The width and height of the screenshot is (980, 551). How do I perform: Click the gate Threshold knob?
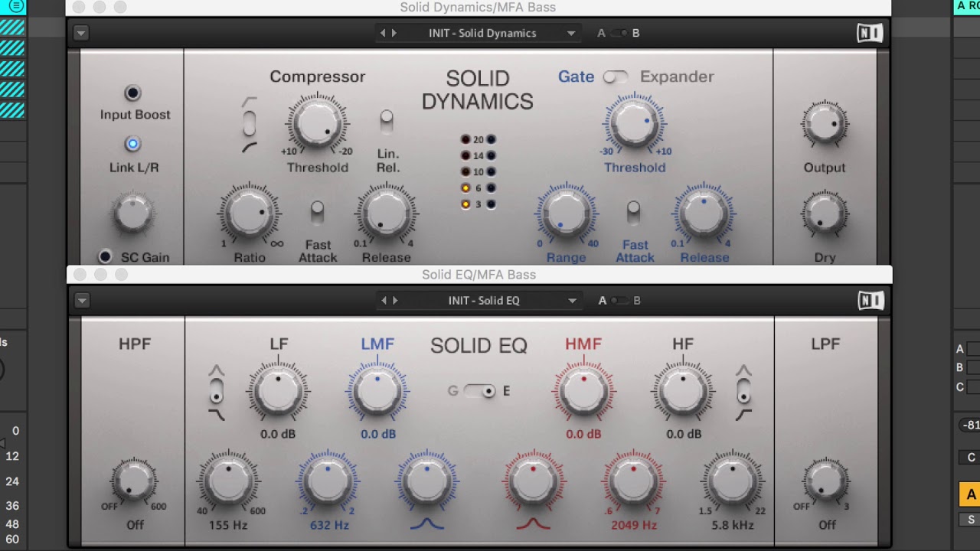(634, 124)
